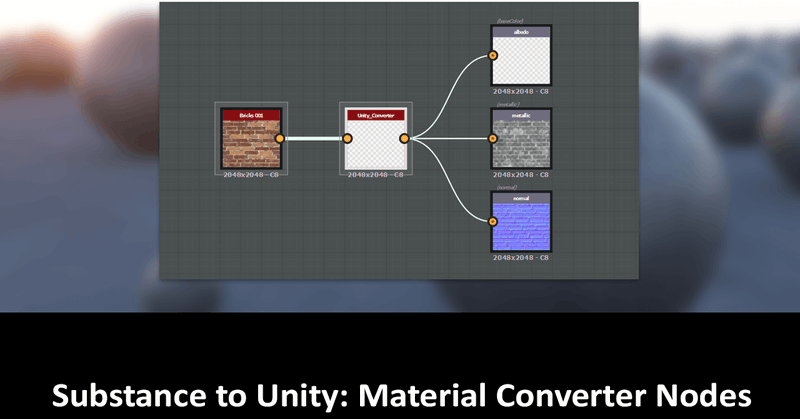The image size is (800, 419).
Task: Click the Unity_Converter input connector
Action: point(347,138)
